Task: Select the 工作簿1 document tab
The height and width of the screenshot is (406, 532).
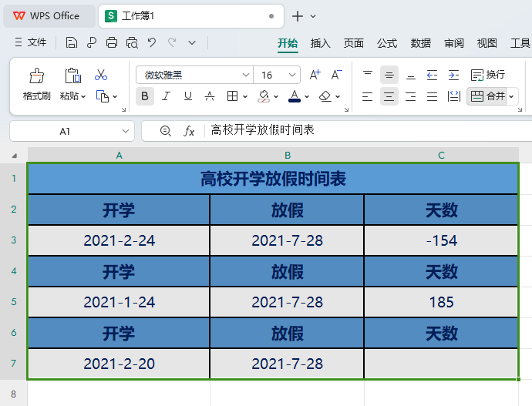Action: 191,16
